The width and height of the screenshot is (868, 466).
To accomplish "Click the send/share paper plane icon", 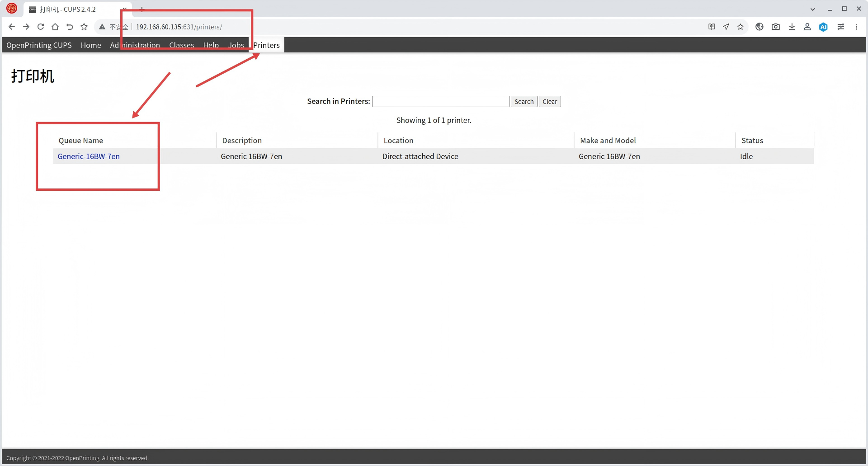I will 726,27.
